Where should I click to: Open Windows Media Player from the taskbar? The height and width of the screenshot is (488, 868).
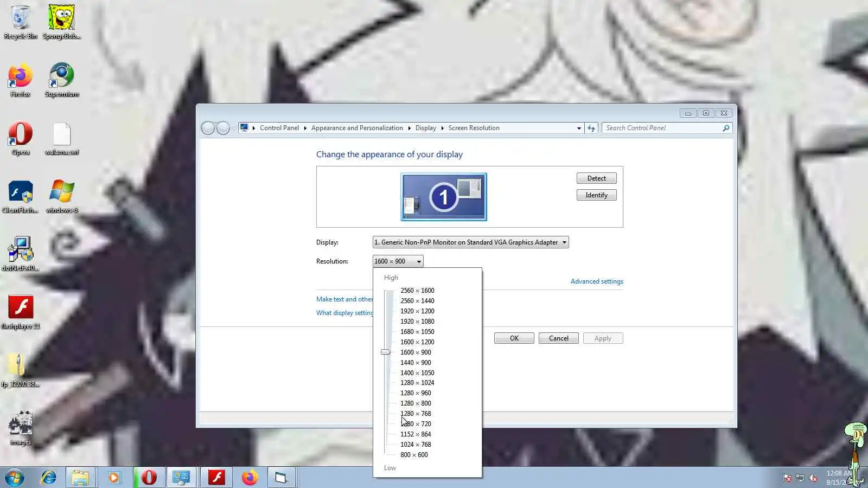[114, 478]
